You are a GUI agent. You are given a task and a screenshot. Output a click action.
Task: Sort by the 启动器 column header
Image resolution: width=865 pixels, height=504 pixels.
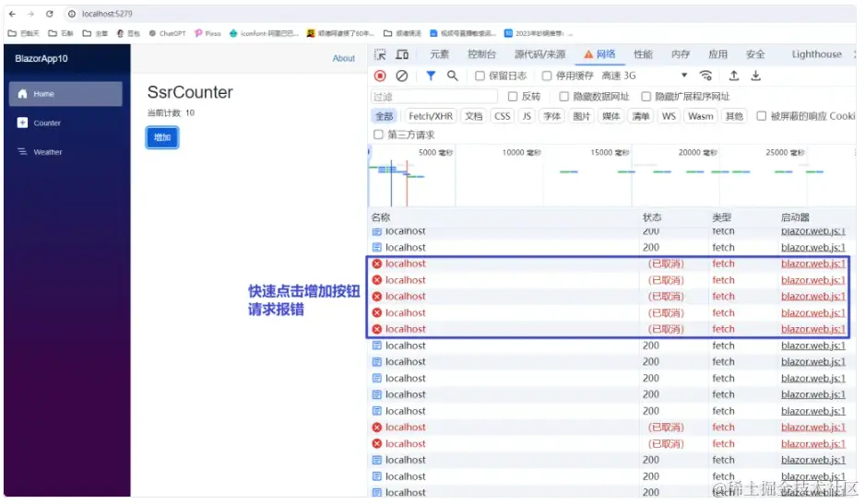point(795,217)
